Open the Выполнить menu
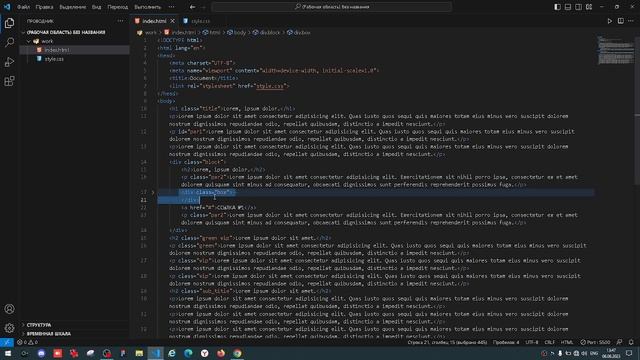 point(147,7)
